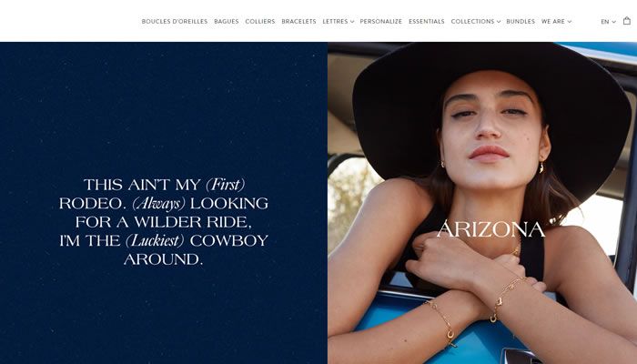Click the chevron arrow beside EN
637x364 pixels.
(x=614, y=22)
